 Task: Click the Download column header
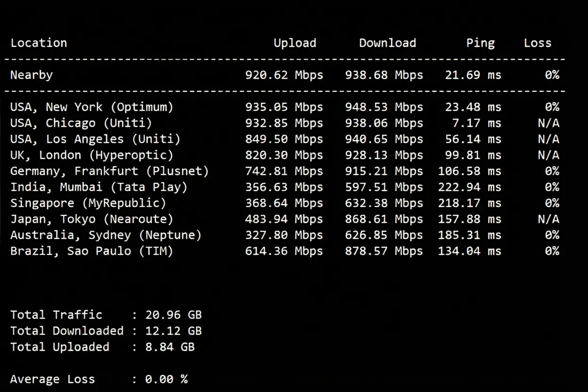tap(388, 43)
